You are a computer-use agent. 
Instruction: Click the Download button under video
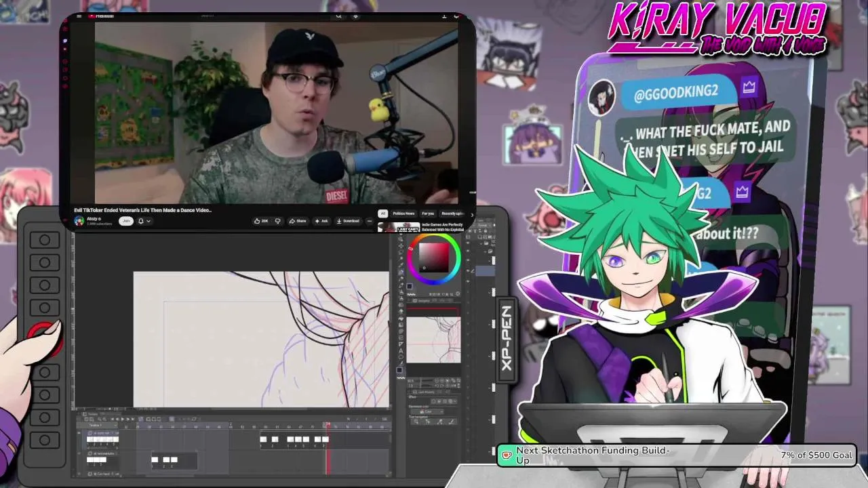coord(347,221)
